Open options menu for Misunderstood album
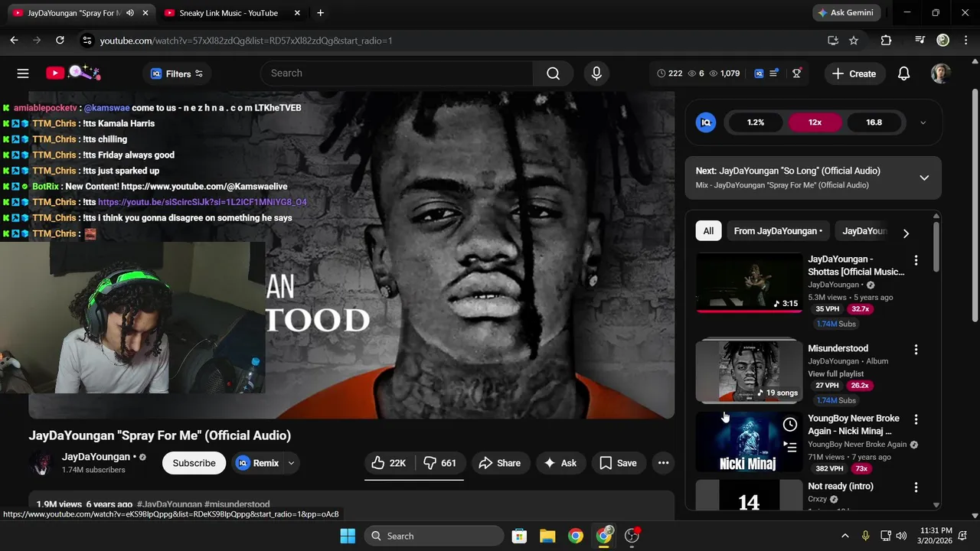Viewport: 980px width, 551px height. click(x=916, y=350)
